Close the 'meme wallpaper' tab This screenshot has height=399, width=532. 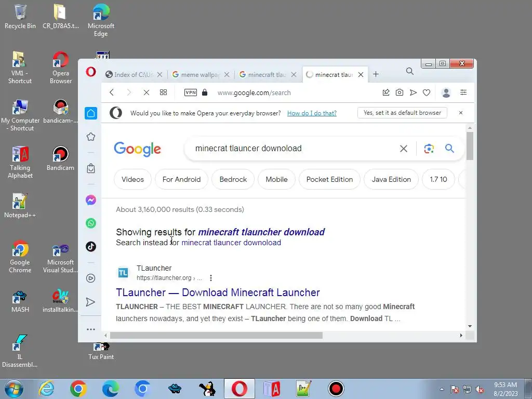pos(227,75)
